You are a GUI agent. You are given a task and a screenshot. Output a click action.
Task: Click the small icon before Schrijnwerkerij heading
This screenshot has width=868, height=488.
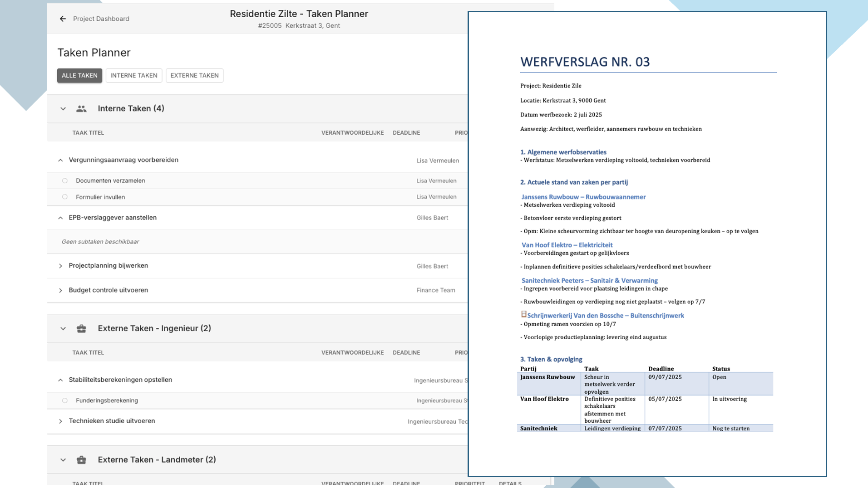tap(523, 314)
